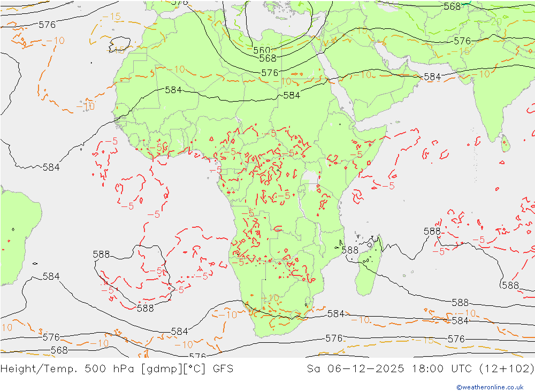Click the 560 height contour label
Viewport: 535px width, 392px height.
pos(262,50)
